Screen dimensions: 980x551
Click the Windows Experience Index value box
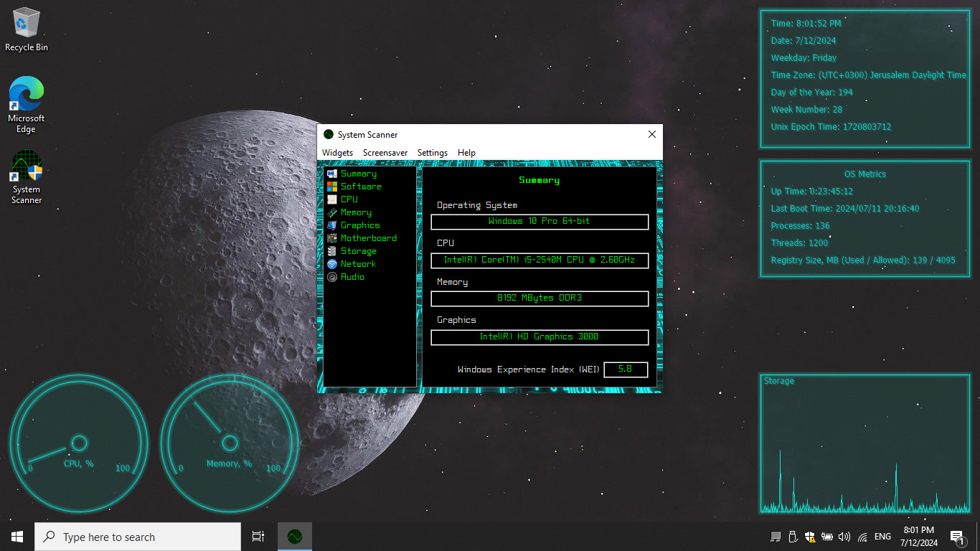point(625,369)
